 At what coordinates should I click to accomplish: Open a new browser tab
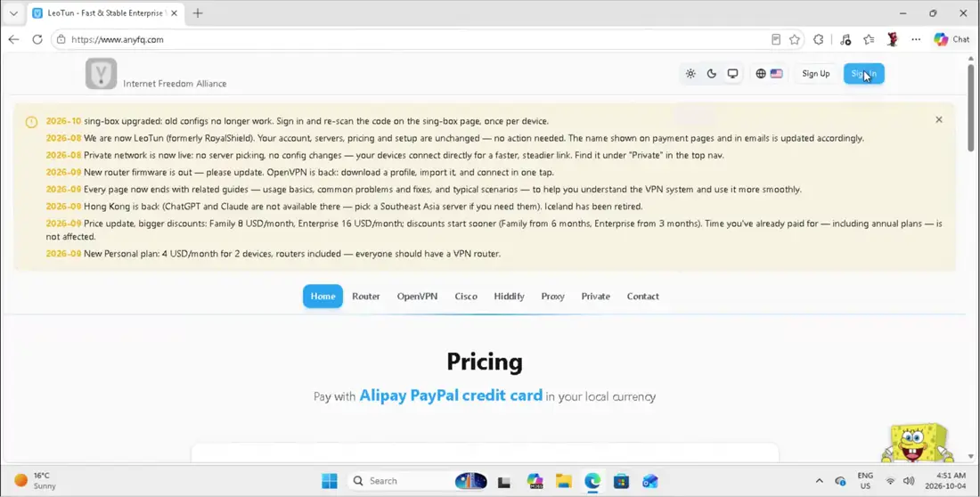[x=198, y=13]
